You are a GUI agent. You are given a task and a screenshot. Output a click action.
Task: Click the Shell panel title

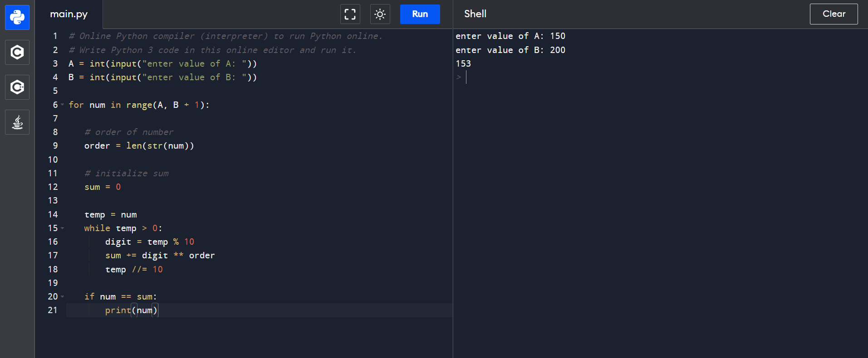point(475,14)
